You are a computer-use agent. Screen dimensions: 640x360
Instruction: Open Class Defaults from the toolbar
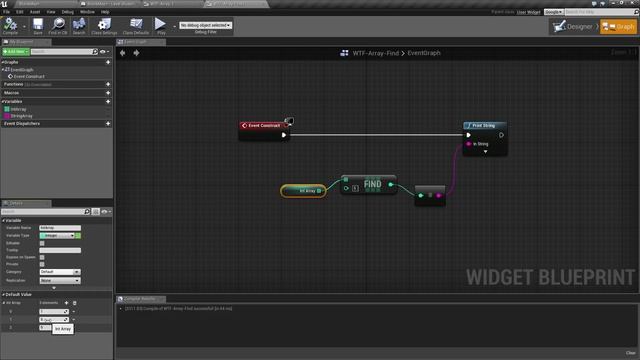coord(136,26)
